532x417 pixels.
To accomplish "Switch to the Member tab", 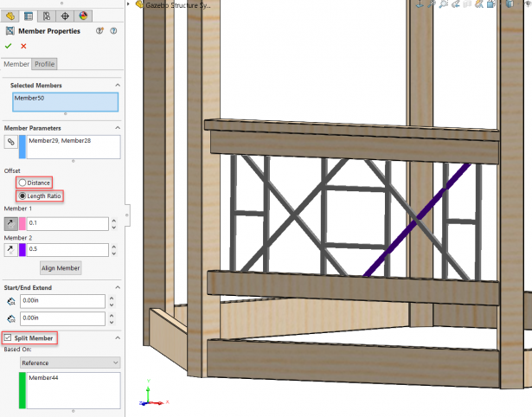I will [x=16, y=64].
